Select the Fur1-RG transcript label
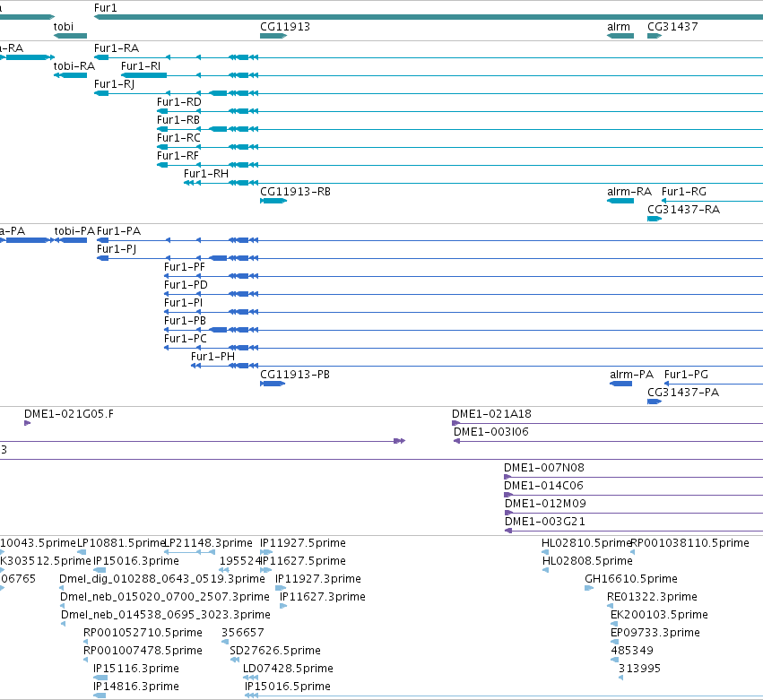 pyautogui.click(x=684, y=192)
